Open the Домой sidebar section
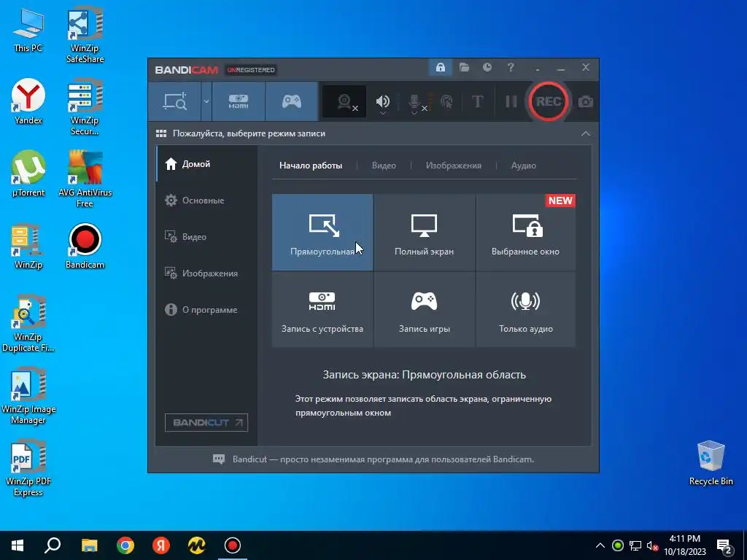747x560 pixels. click(x=206, y=164)
